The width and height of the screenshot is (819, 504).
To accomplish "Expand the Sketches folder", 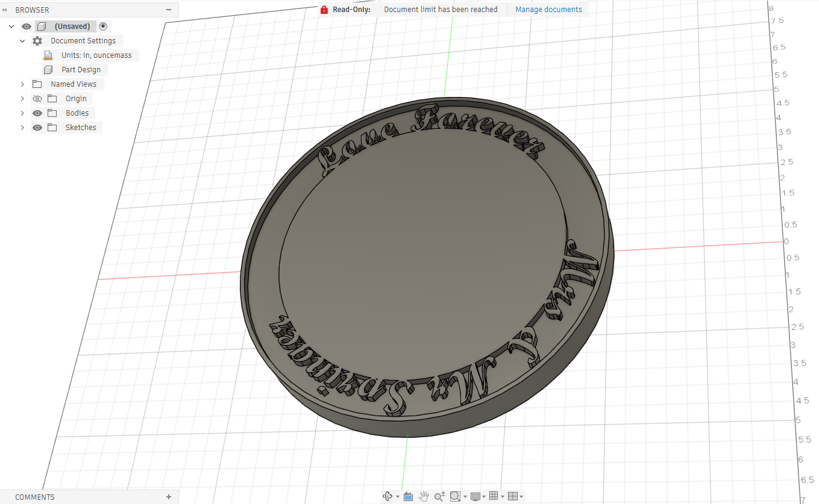I will pos(22,128).
